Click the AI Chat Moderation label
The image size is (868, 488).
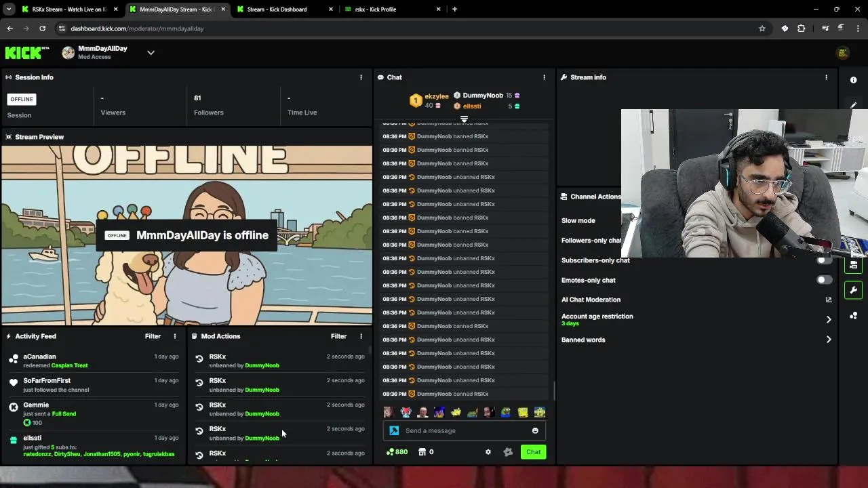(x=591, y=300)
